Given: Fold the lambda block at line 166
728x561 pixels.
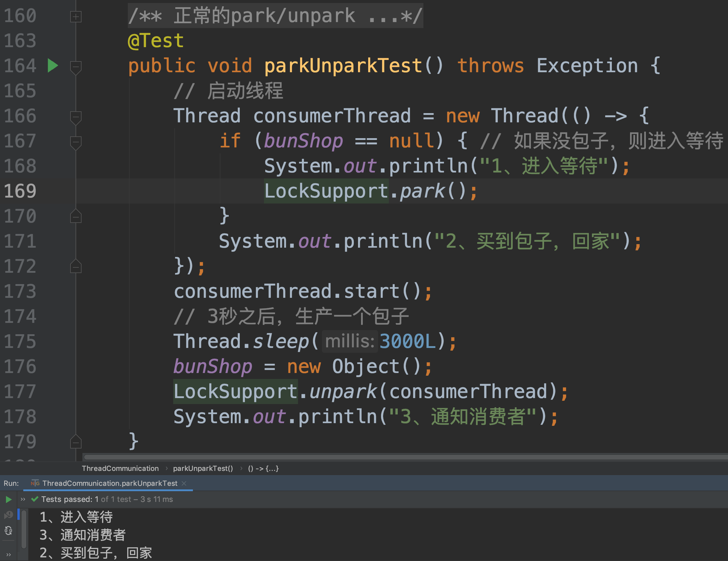Looking at the screenshot, I should point(76,117).
